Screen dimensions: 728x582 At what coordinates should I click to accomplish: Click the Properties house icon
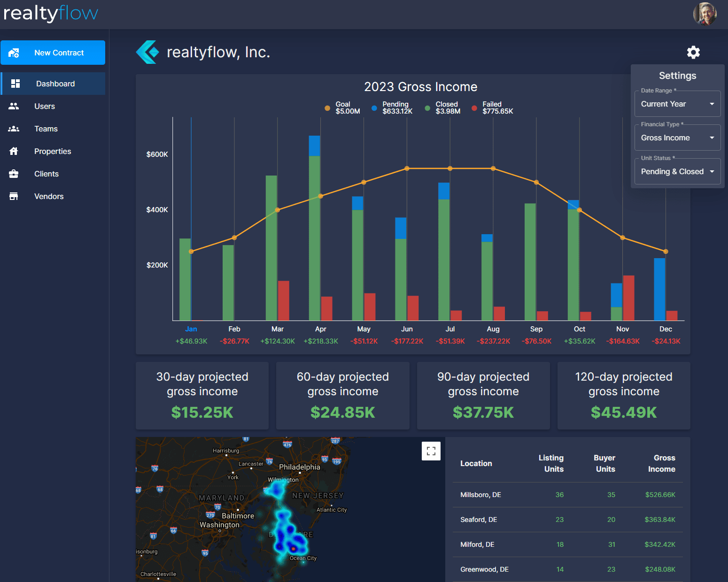(x=14, y=151)
